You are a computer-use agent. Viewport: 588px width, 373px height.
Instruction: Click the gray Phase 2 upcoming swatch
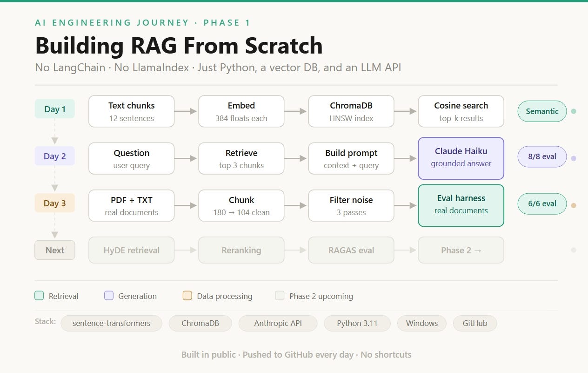point(280,296)
